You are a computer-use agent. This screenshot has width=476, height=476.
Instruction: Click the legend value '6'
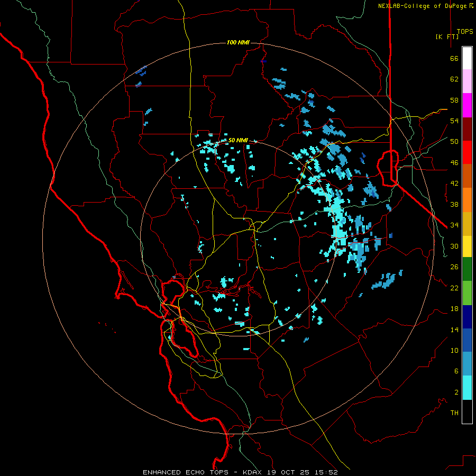(456, 371)
